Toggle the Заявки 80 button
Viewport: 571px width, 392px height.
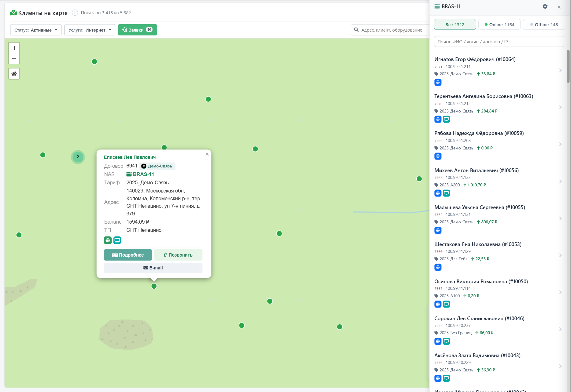click(137, 30)
